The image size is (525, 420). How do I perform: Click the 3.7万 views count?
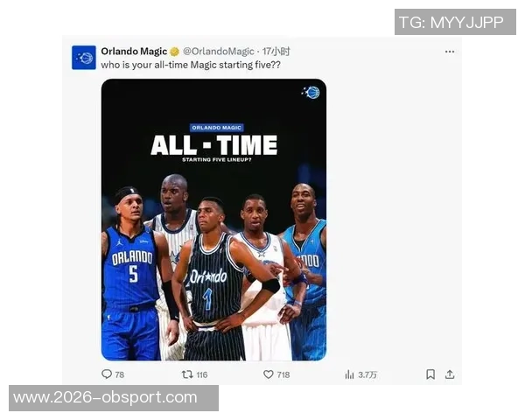pos(367,374)
